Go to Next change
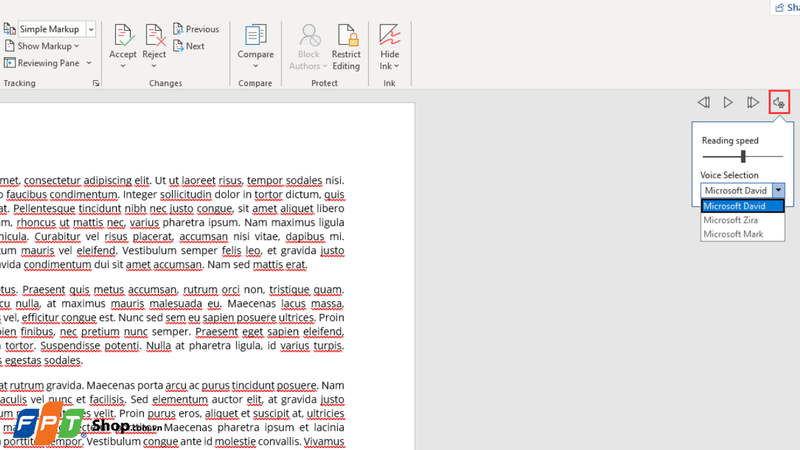This screenshot has width=800, height=450. pos(189,46)
